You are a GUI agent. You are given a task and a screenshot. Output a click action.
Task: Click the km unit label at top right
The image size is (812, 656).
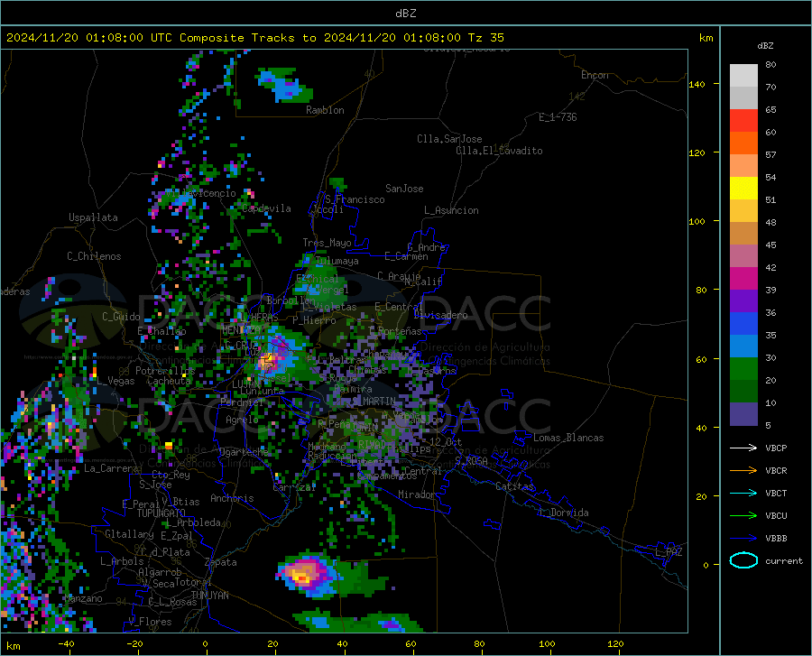706,38
